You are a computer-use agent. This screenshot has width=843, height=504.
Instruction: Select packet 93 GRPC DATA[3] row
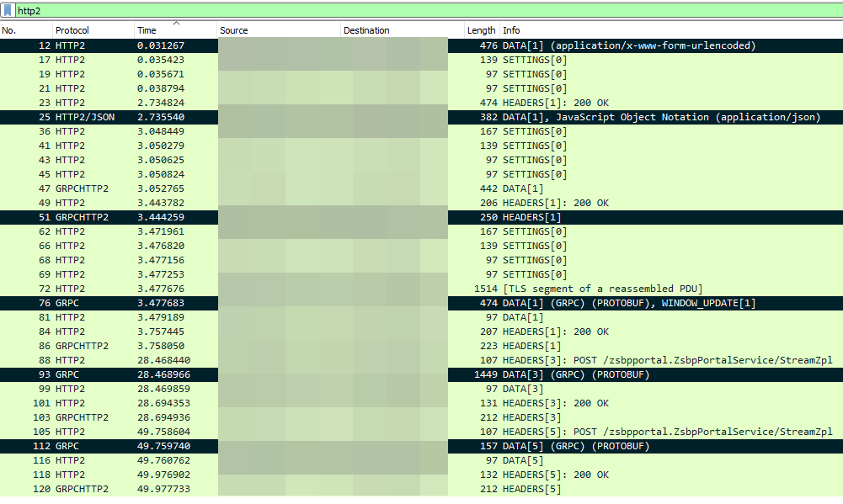[x=421, y=374]
